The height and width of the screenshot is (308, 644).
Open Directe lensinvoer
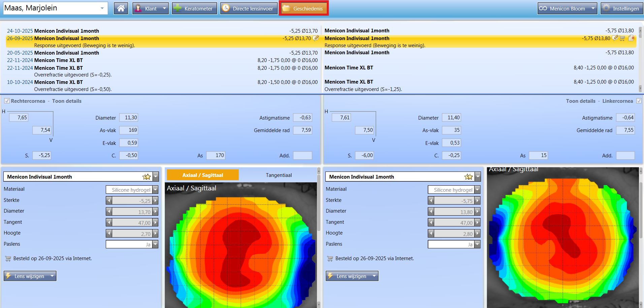coord(249,8)
